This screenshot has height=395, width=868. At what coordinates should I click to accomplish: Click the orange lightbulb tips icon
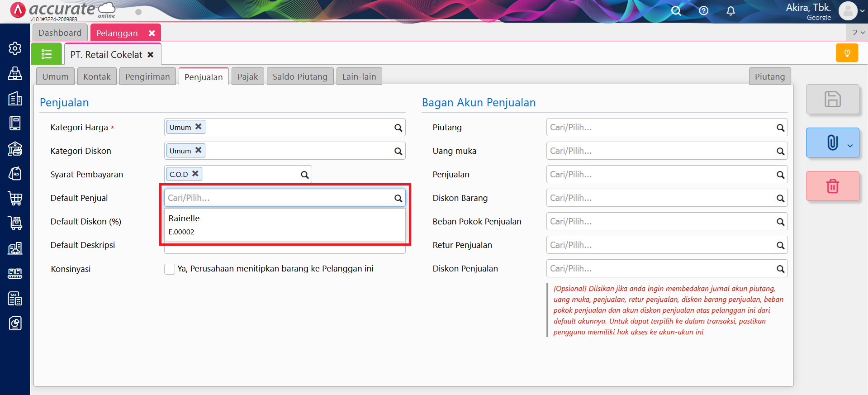847,53
